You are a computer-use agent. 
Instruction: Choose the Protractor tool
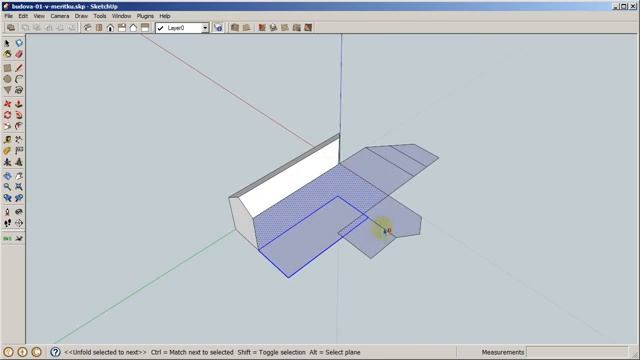pyautogui.click(x=7, y=151)
